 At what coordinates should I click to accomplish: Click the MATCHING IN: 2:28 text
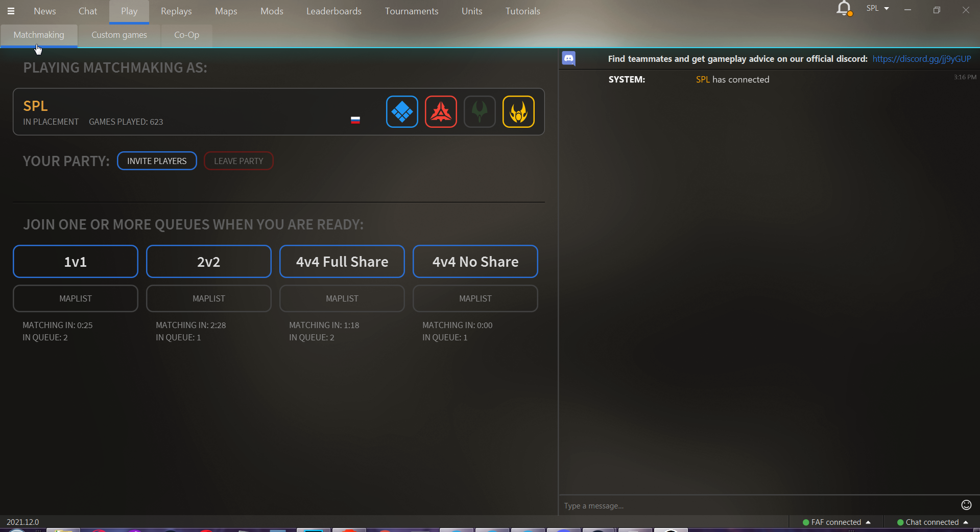(191, 325)
